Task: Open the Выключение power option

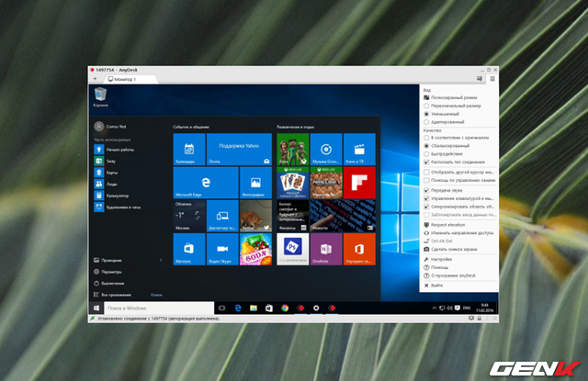Action: pos(109,283)
